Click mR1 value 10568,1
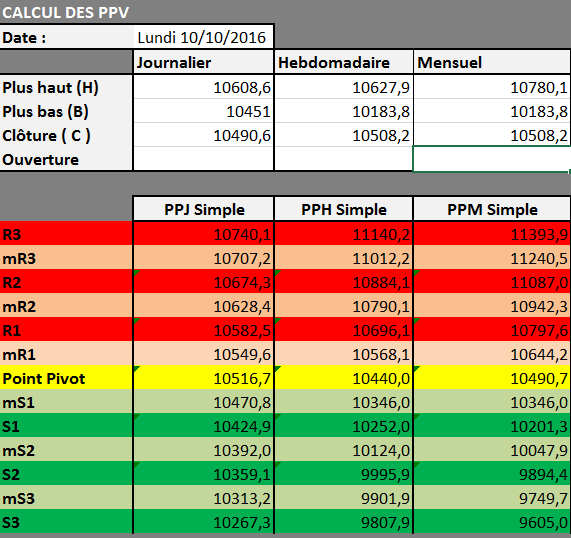Image resolution: width=571 pixels, height=538 pixels. click(343, 354)
